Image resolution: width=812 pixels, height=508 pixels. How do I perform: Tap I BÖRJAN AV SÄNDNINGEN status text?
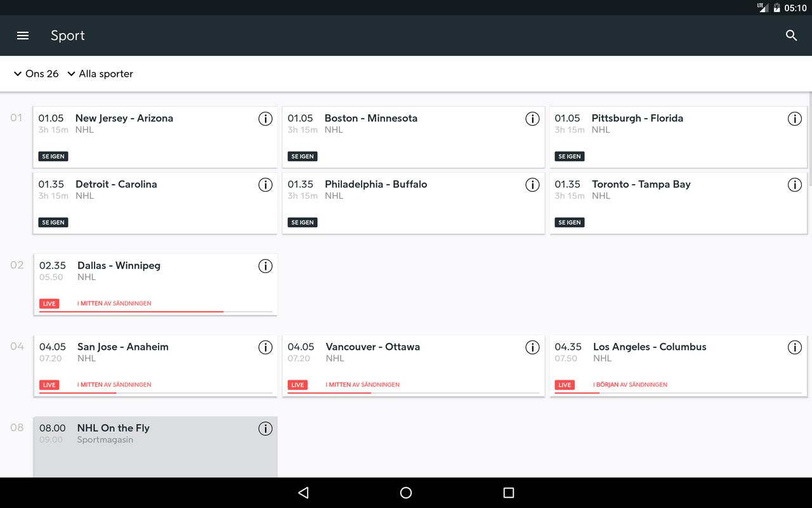point(630,385)
